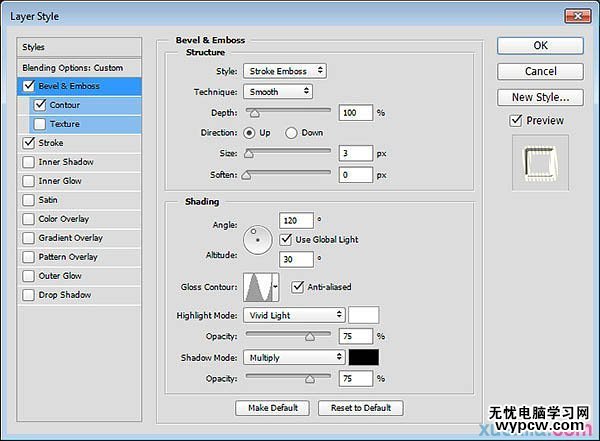
Task: Enable the Gradient Overlay checkbox
Action: (28, 238)
